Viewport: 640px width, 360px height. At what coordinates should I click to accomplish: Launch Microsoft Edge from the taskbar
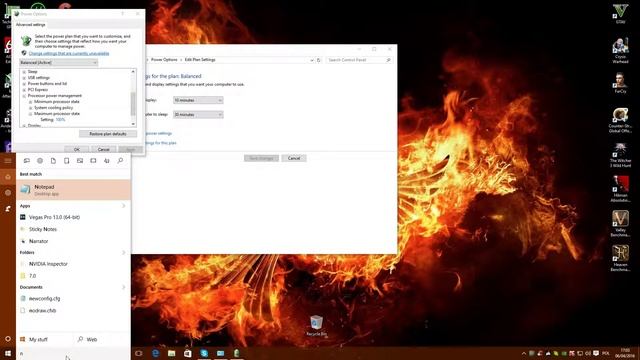pyautogui.click(x=156, y=353)
